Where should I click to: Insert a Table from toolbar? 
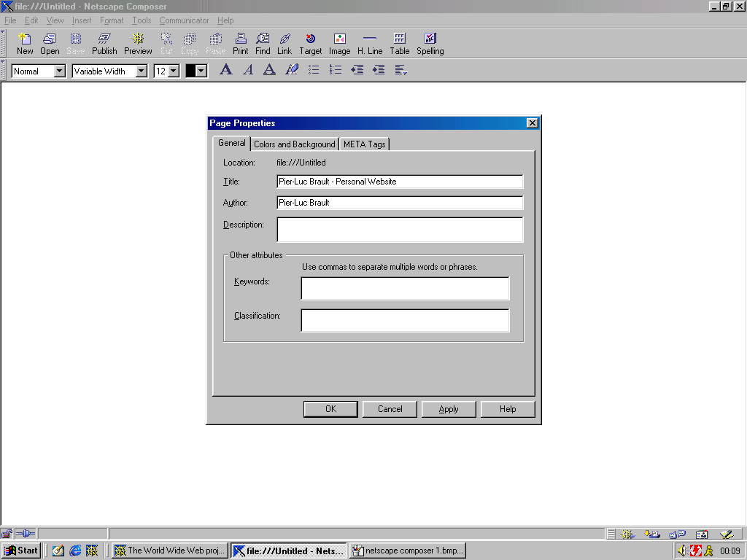pos(400,44)
